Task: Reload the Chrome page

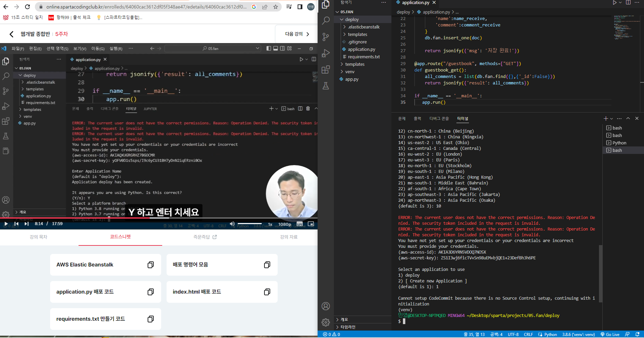Action: click(27, 7)
